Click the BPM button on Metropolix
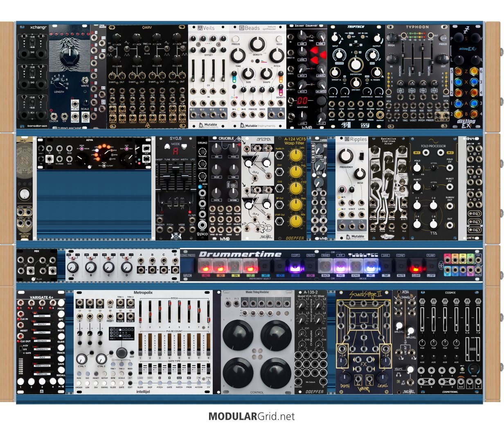The height and width of the screenshot is (425, 504). [x=113, y=373]
